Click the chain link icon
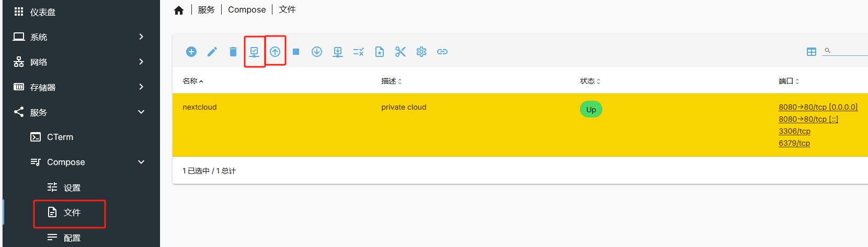The image size is (868, 247). click(x=442, y=52)
